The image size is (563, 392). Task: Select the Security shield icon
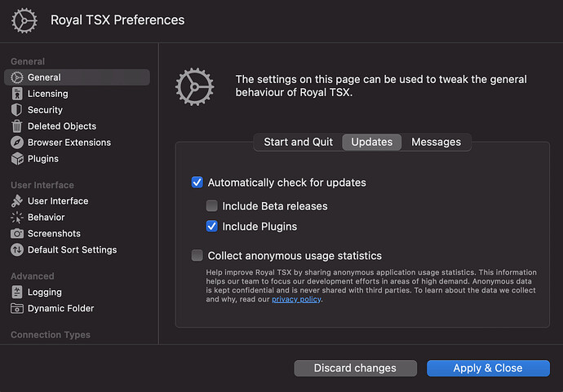pos(17,110)
